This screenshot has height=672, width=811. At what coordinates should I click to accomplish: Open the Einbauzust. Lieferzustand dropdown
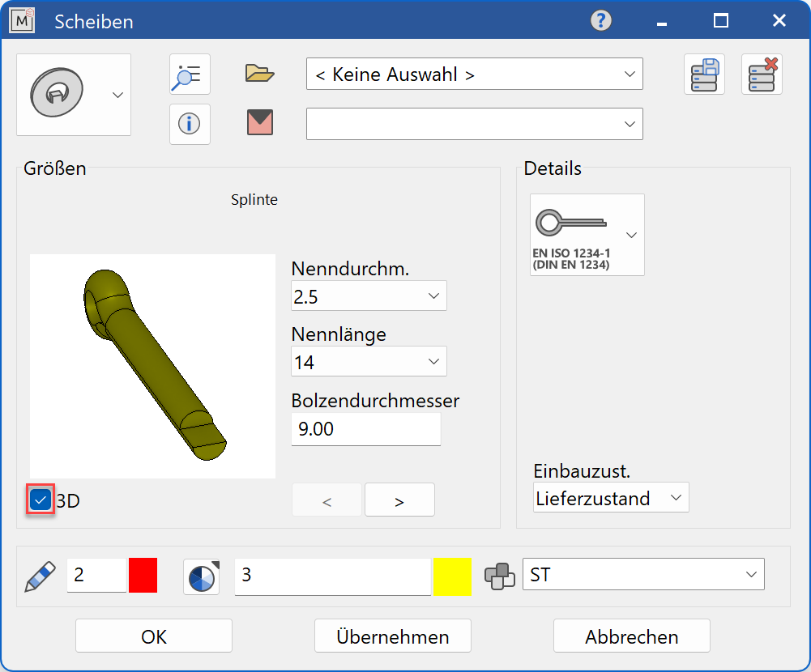coord(611,497)
